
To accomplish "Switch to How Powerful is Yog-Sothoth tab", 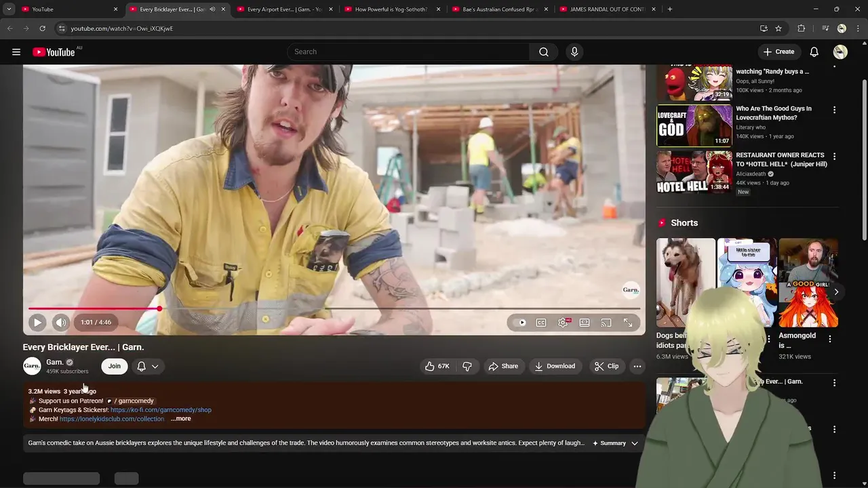I will (391, 9).
